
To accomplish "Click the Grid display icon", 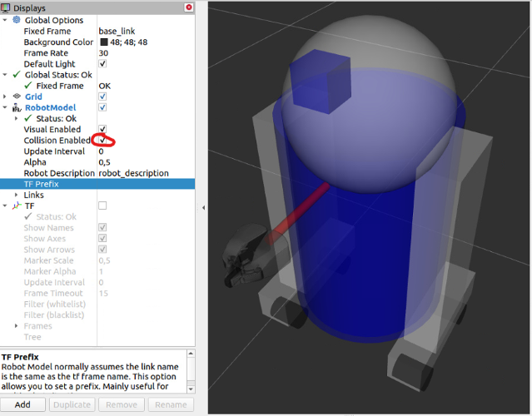I will (17, 97).
